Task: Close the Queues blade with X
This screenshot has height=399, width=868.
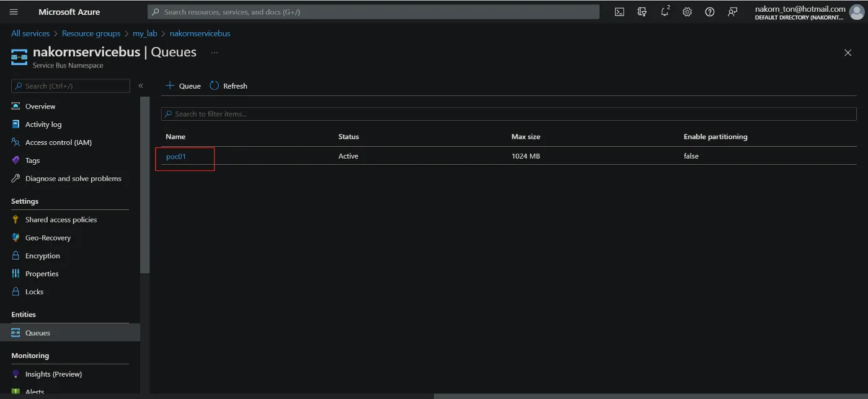Action: (848, 53)
